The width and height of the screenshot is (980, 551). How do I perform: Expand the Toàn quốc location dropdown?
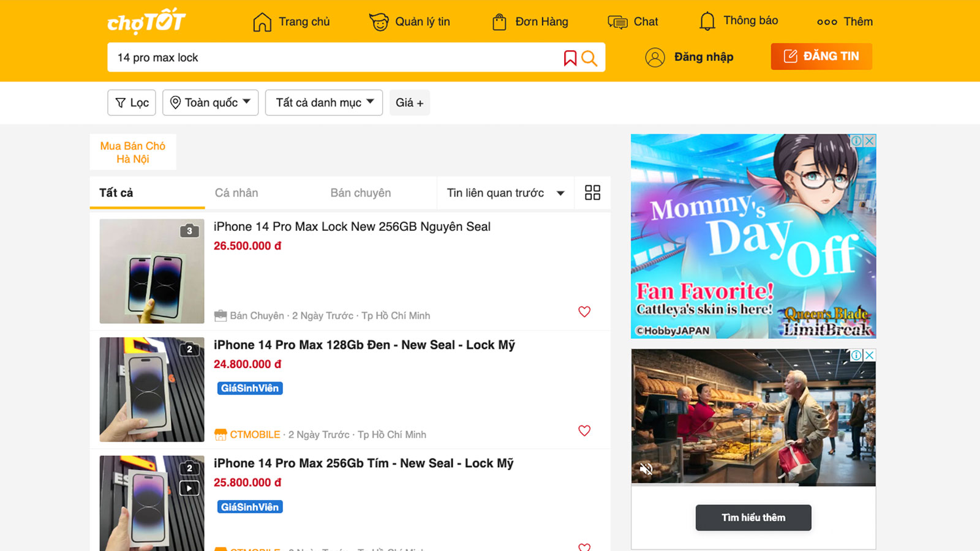210,103
